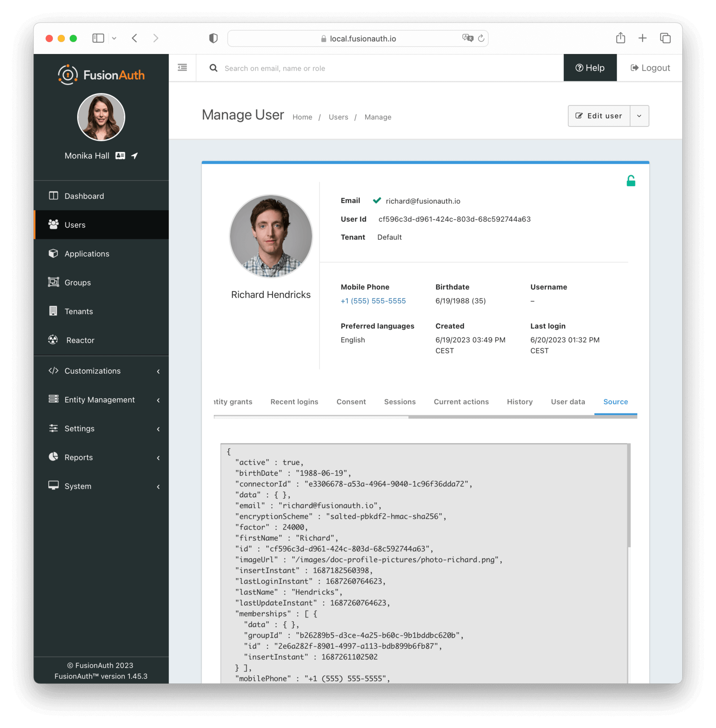The width and height of the screenshot is (716, 728).
Task: Click the Edit user button
Action: 599,116
